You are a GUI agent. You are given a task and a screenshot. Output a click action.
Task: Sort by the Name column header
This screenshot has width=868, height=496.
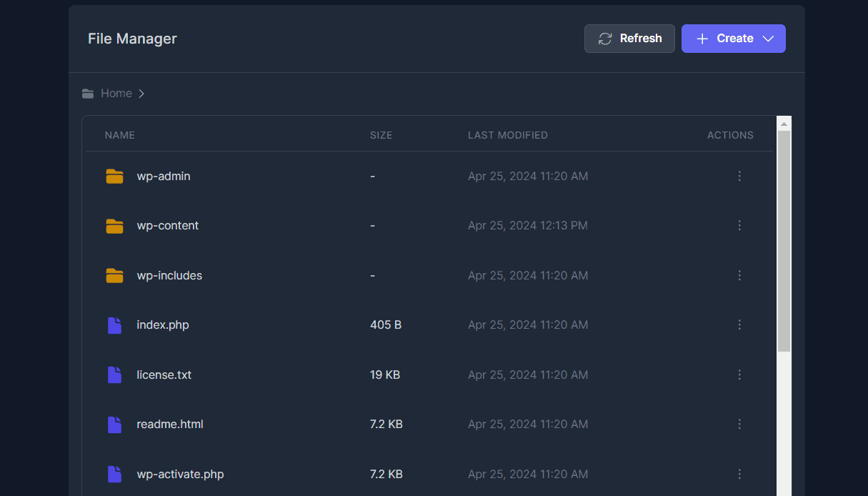coord(120,135)
